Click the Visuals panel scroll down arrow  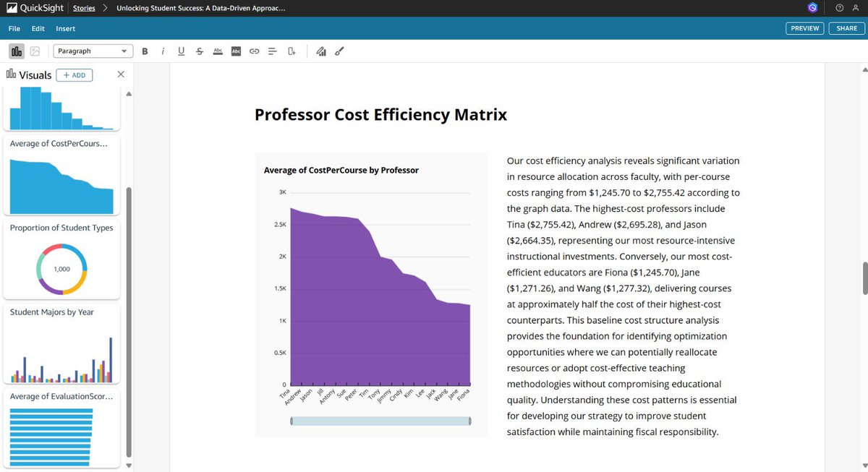pos(129,465)
